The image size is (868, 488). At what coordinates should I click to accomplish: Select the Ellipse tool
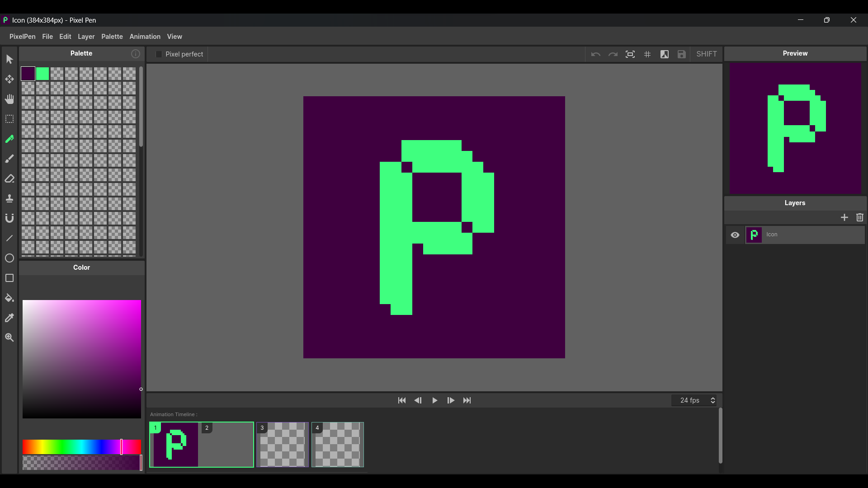point(9,258)
